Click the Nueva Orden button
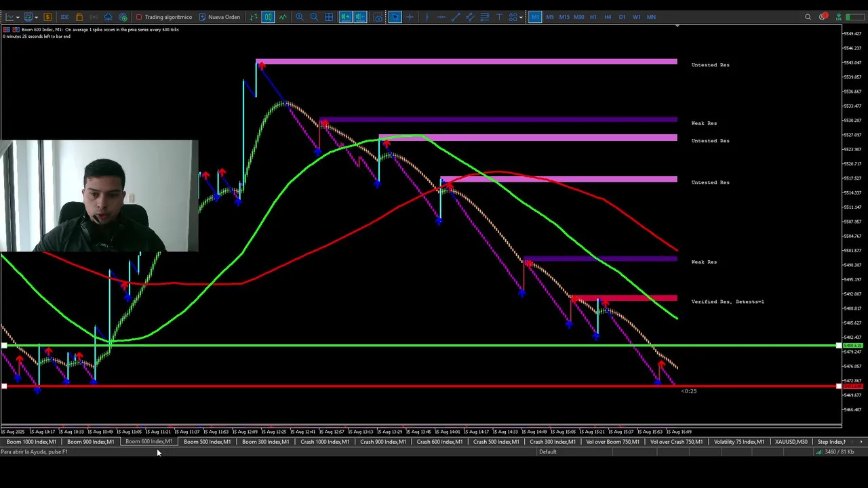 coord(219,17)
